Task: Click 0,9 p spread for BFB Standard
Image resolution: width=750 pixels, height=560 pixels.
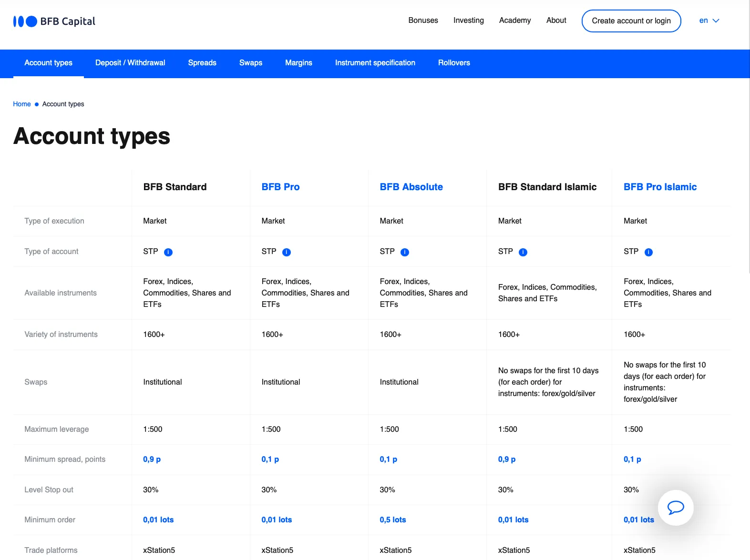Action: click(152, 459)
